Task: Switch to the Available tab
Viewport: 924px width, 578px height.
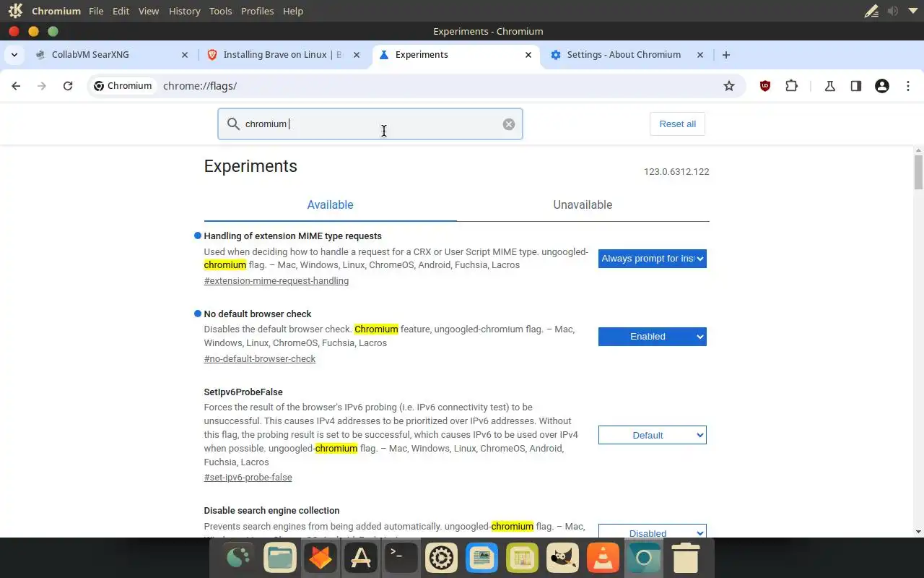Action: coord(331,205)
